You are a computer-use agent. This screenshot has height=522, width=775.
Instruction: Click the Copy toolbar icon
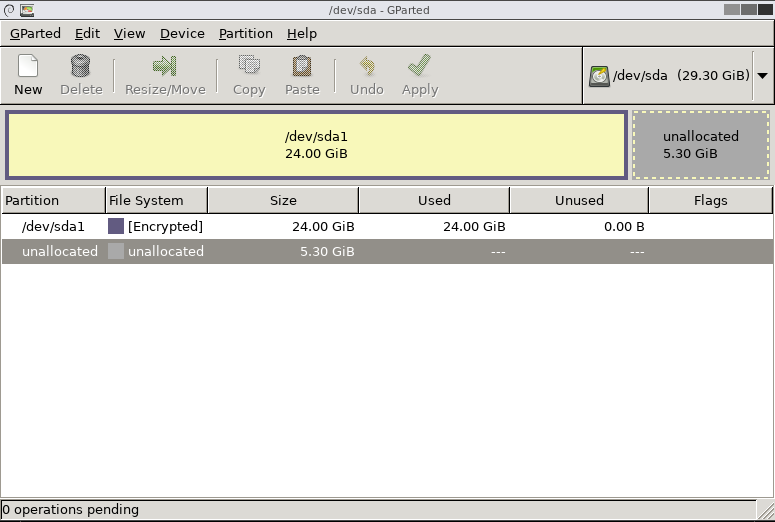[x=249, y=65]
